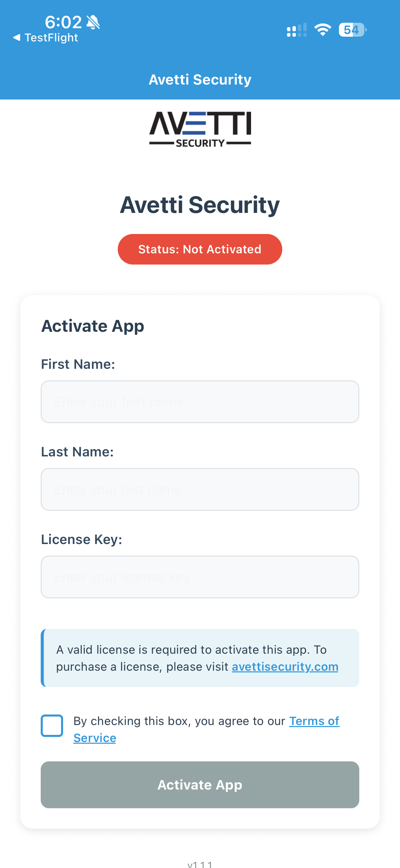The width and height of the screenshot is (400, 868).
Task: Tap the Wi-Fi status icon
Action: click(x=323, y=30)
